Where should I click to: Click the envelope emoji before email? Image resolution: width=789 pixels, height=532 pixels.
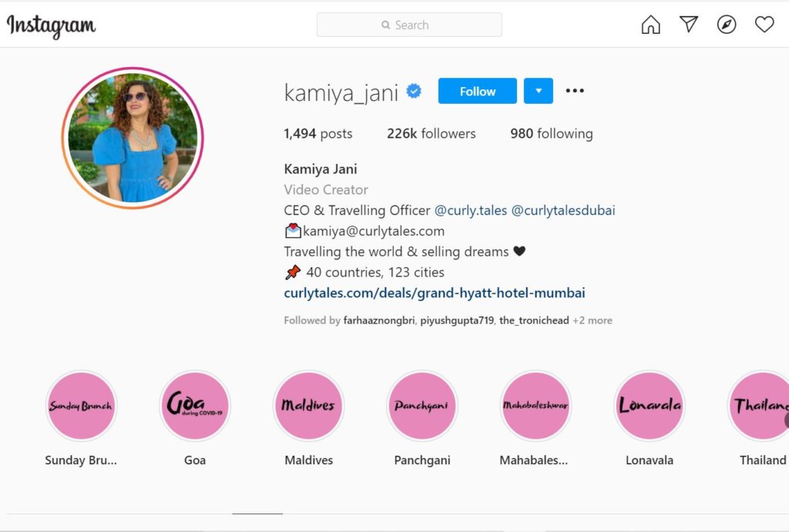293,231
